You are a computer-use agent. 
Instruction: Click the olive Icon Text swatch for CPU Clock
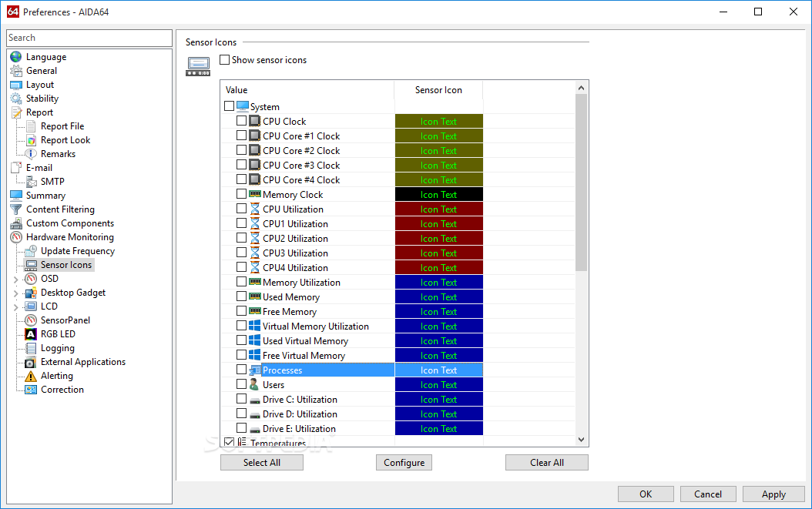[x=438, y=121]
